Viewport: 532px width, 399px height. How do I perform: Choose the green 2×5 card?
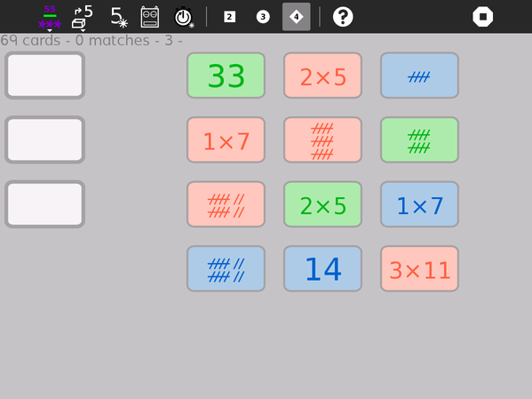coord(322,204)
